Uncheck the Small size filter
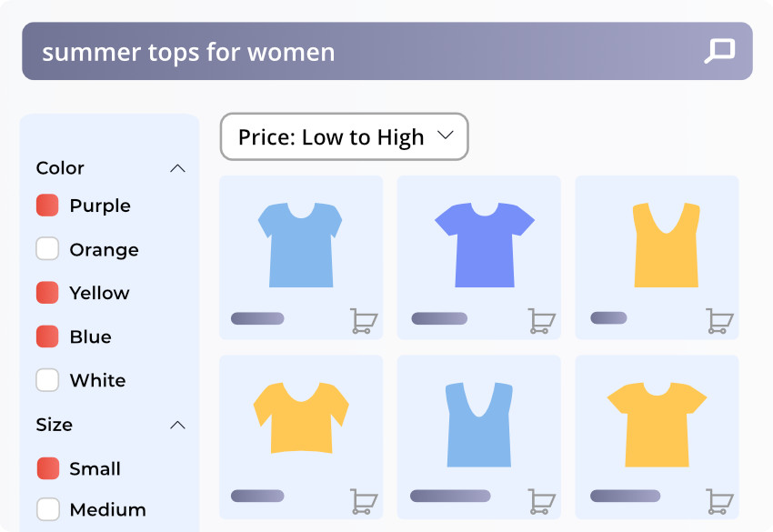The height and width of the screenshot is (532, 773). (x=47, y=468)
